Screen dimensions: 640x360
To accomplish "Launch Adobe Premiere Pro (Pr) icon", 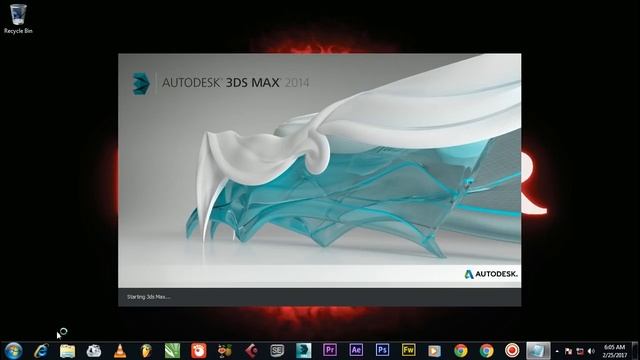I will click(330, 350).
